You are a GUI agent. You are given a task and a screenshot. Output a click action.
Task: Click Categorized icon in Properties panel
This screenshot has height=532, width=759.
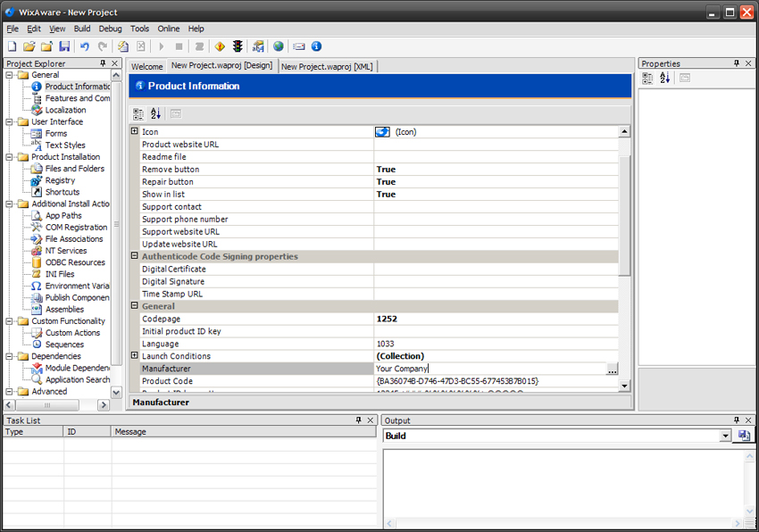coord(647,78)
